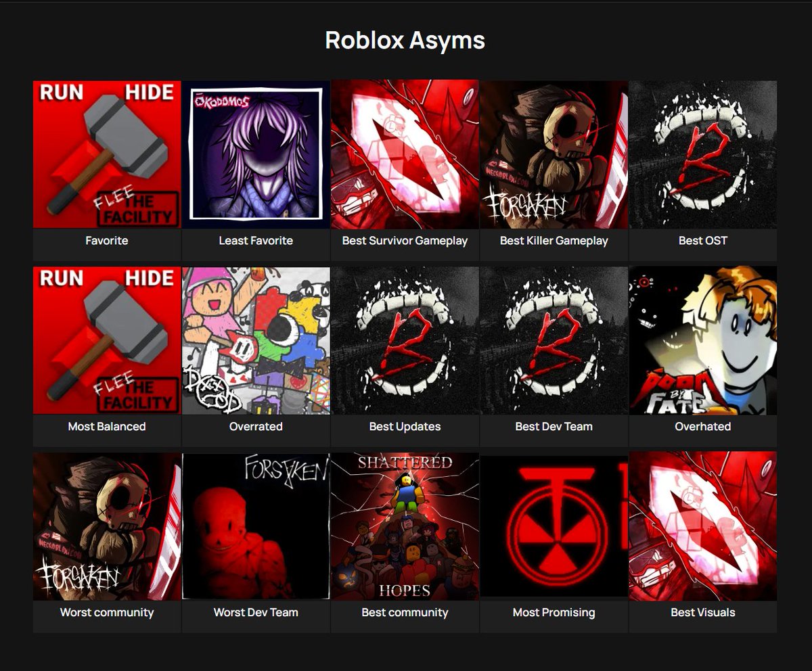Click the 'Least Favorite' caption

[256, 241]
